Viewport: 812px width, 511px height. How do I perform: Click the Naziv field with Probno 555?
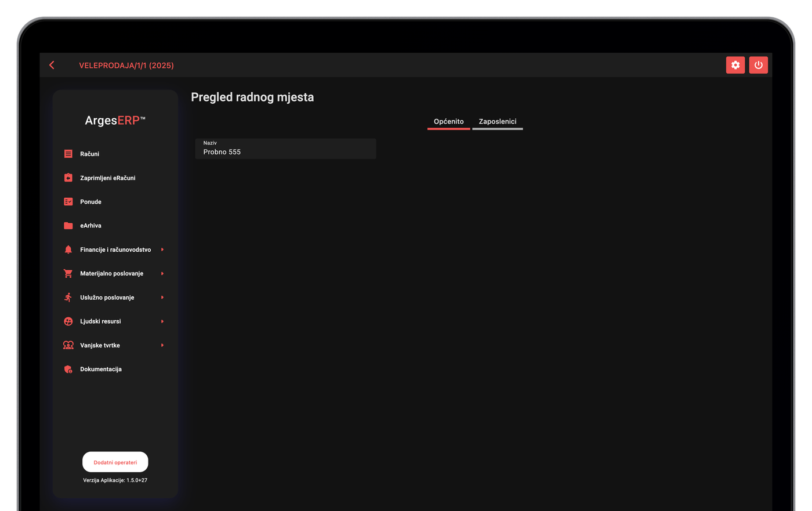285,148
